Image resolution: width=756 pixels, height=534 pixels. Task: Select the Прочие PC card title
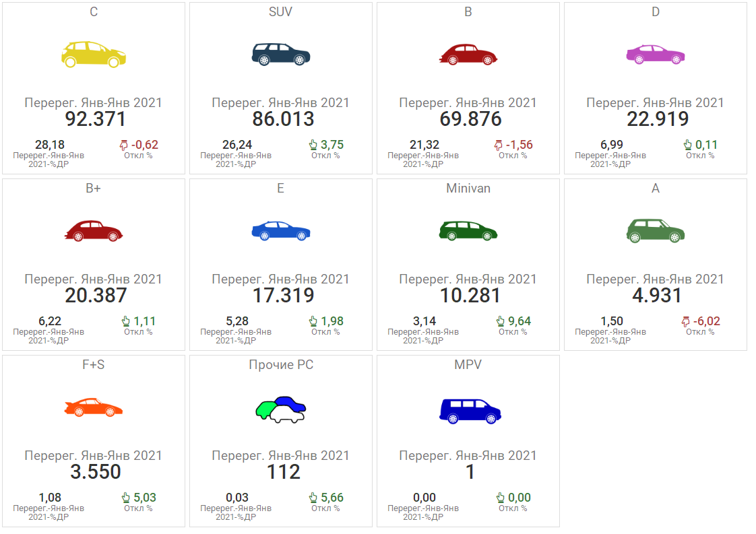point(281,365)
